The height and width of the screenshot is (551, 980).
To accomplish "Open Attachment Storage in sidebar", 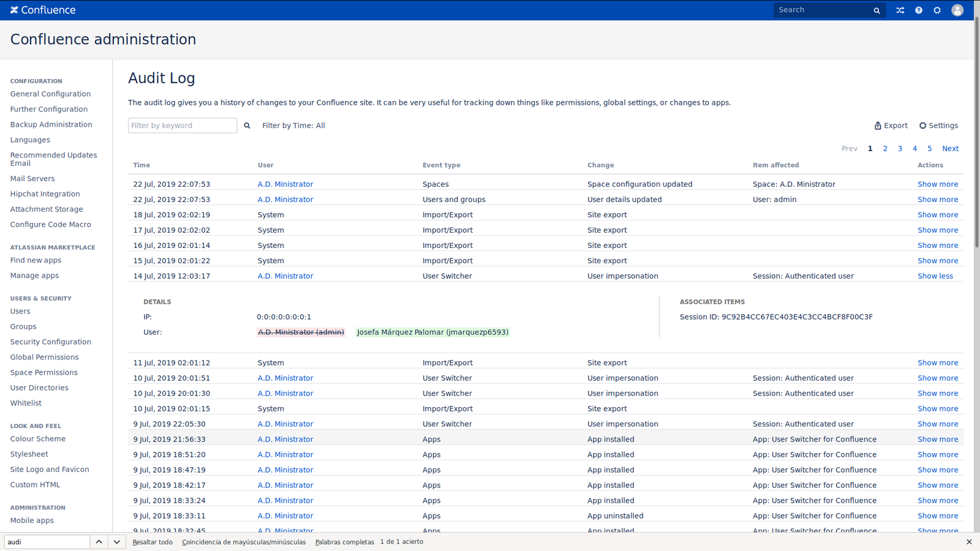I will [x=47, y=209].
